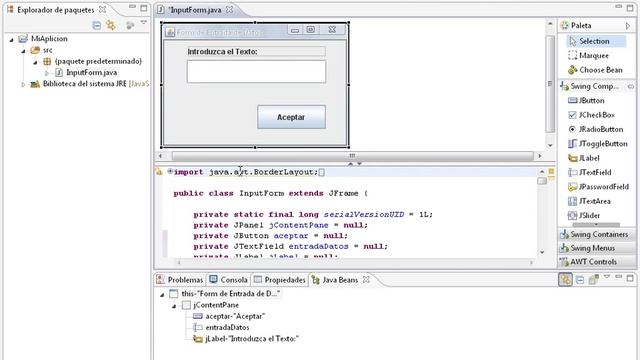Image resolution: width=640 pixels, height=360 pixels.
Task: Open Choose Bean tool
Action: tap(596, 70)
